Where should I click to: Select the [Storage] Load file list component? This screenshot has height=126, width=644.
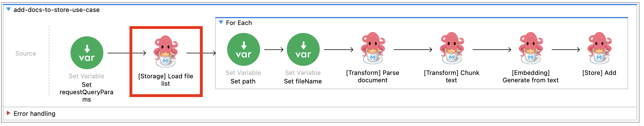pos(166,51)
